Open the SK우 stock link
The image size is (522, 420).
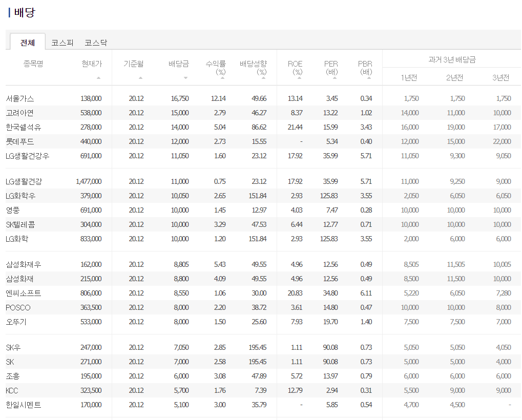13,347
